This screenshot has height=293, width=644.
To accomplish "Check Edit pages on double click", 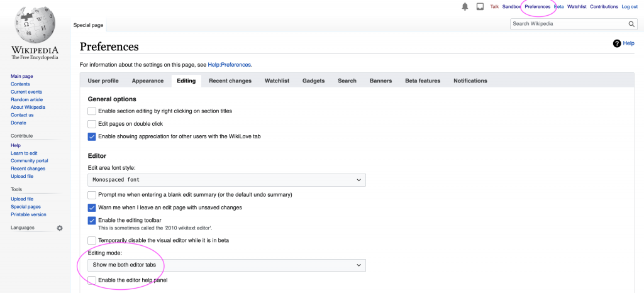I will [x=92, y=124].
